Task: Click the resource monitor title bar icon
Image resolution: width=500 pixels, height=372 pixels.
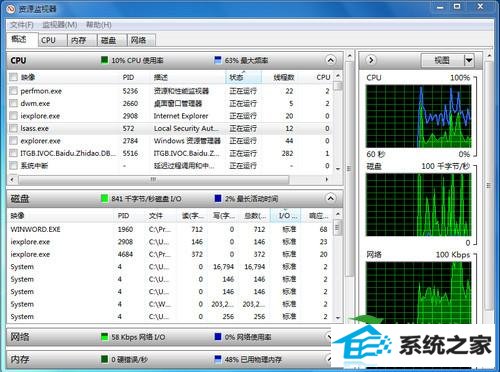Action: pyautogui.click(x=11, y=9)
